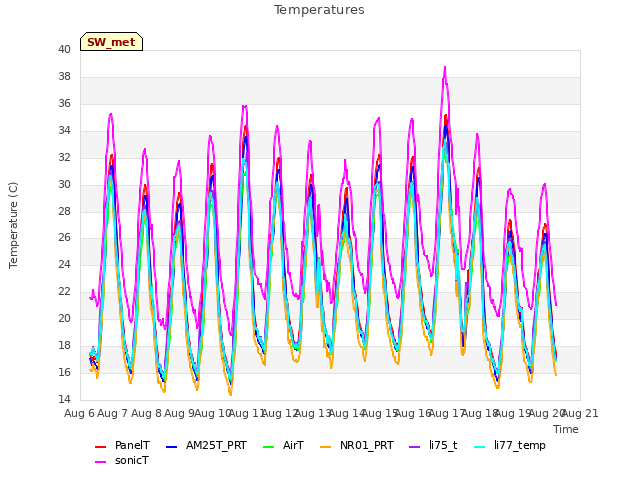Click the Time axis label
This screenshot has width=640, height=480.
566,429
